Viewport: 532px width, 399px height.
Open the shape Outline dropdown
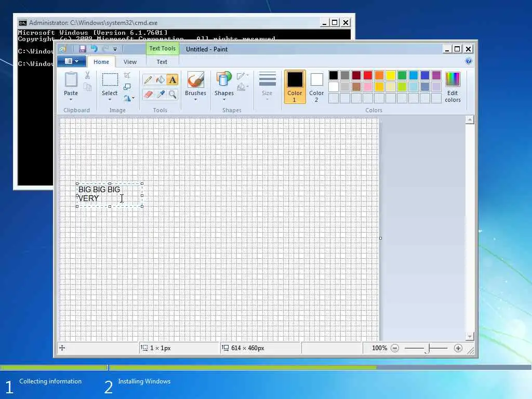[x=243, y=75]
